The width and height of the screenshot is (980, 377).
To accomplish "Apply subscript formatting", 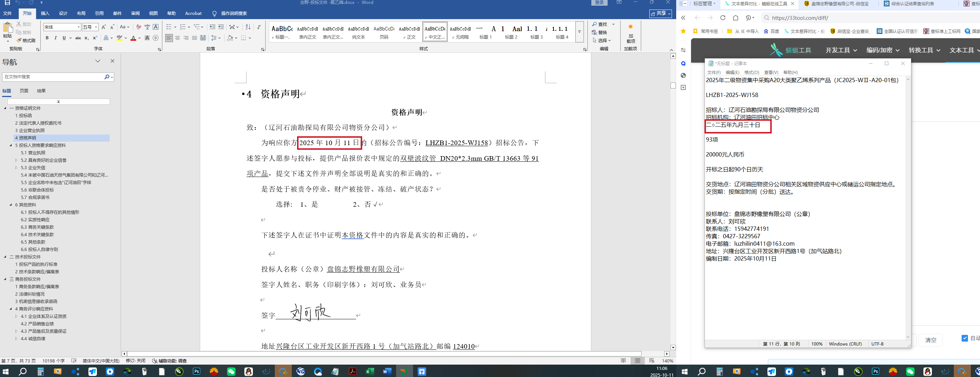I will pyautogui.click(x=87, y=38).
